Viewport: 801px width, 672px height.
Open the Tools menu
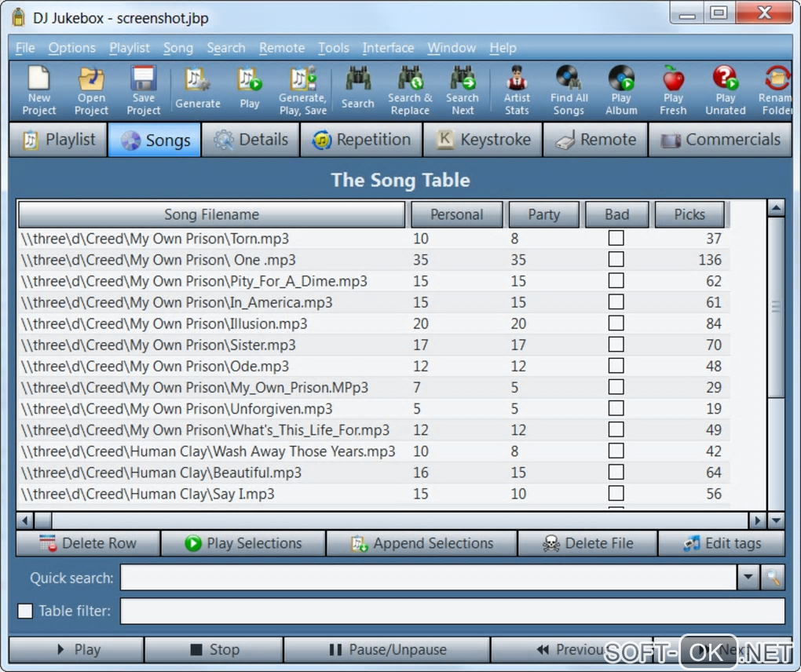(334, 48)
